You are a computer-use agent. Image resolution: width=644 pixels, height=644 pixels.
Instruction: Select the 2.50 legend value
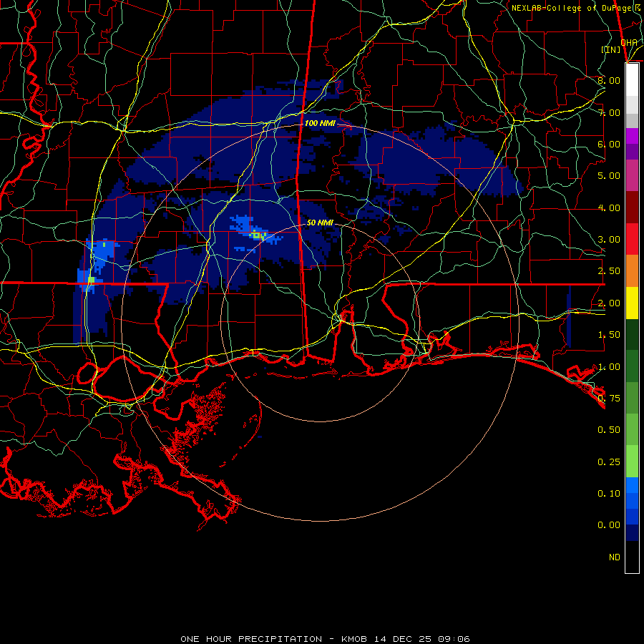tap(609, 271)
